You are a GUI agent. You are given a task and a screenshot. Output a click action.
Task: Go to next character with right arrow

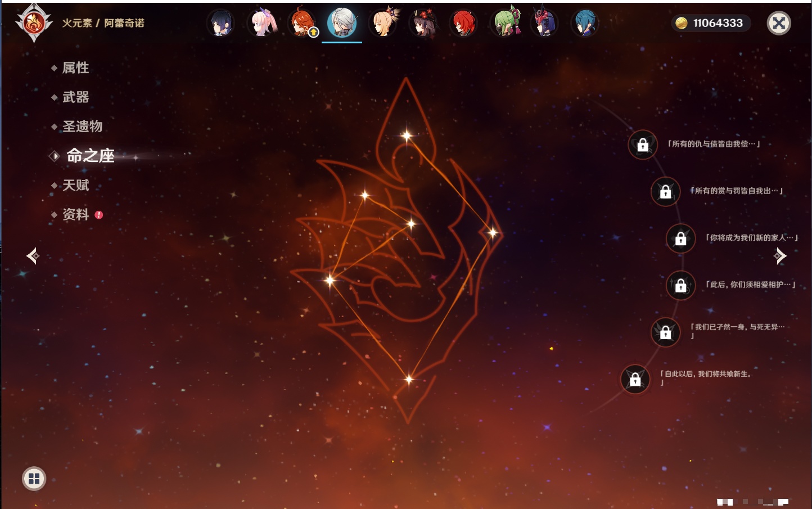[x=780, y=256]
